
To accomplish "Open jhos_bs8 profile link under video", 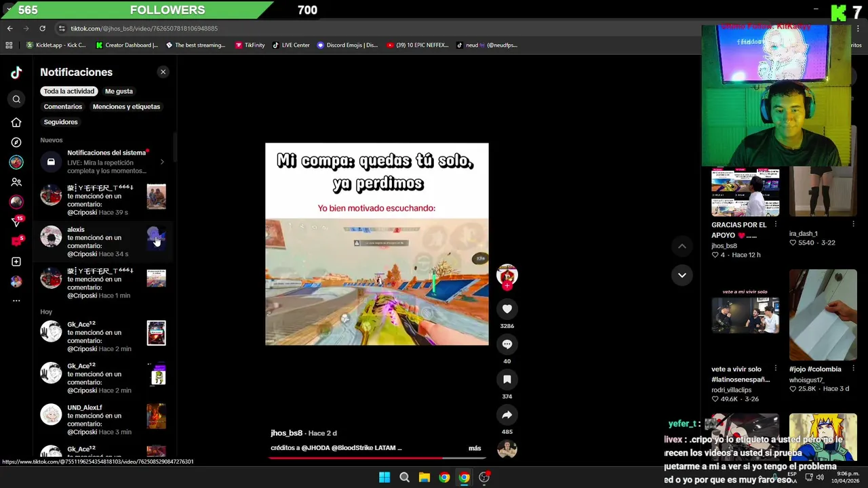I will point(286,433).
